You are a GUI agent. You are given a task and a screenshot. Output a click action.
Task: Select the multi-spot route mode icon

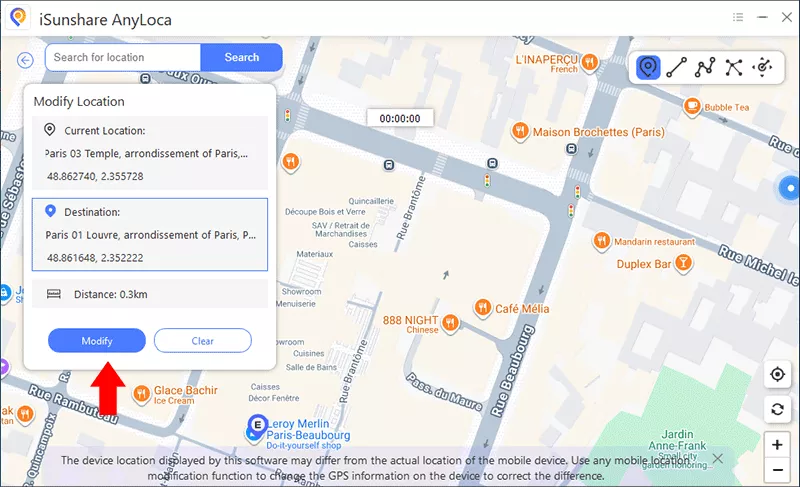click(x=705, y=67)
